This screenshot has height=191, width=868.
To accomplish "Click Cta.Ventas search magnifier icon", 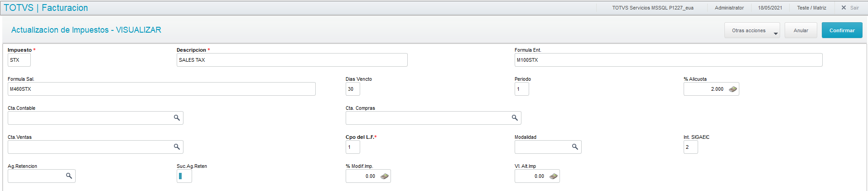I will click(177, 147).
